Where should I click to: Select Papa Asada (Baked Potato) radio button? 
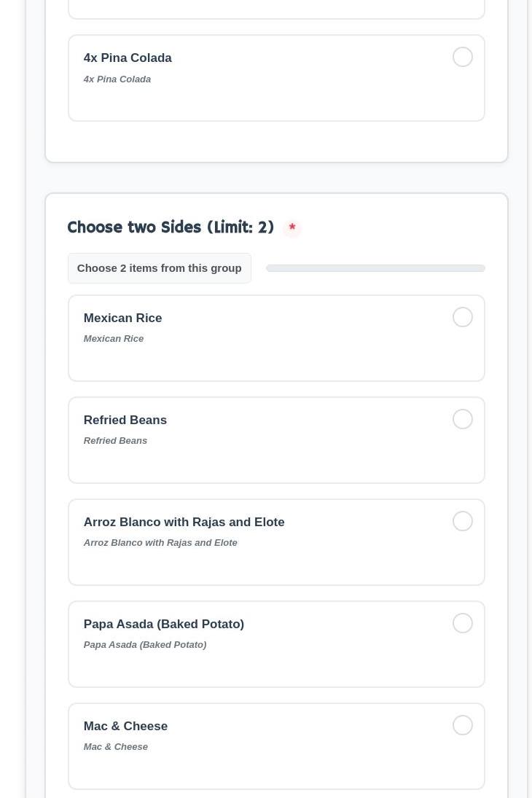(462, 623)
